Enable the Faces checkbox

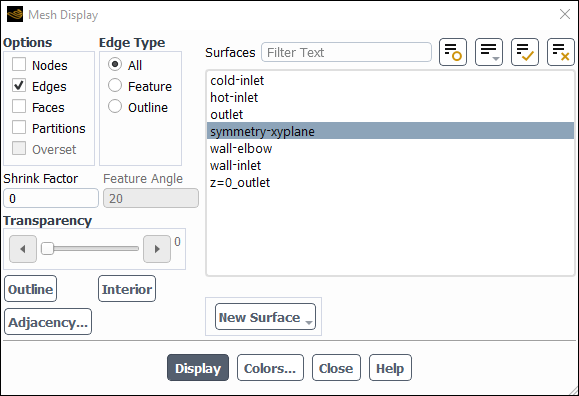[19, 106]
